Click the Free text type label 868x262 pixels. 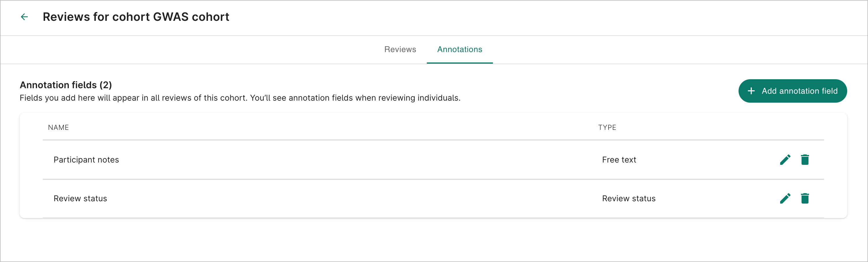click(x=619, y=160)
